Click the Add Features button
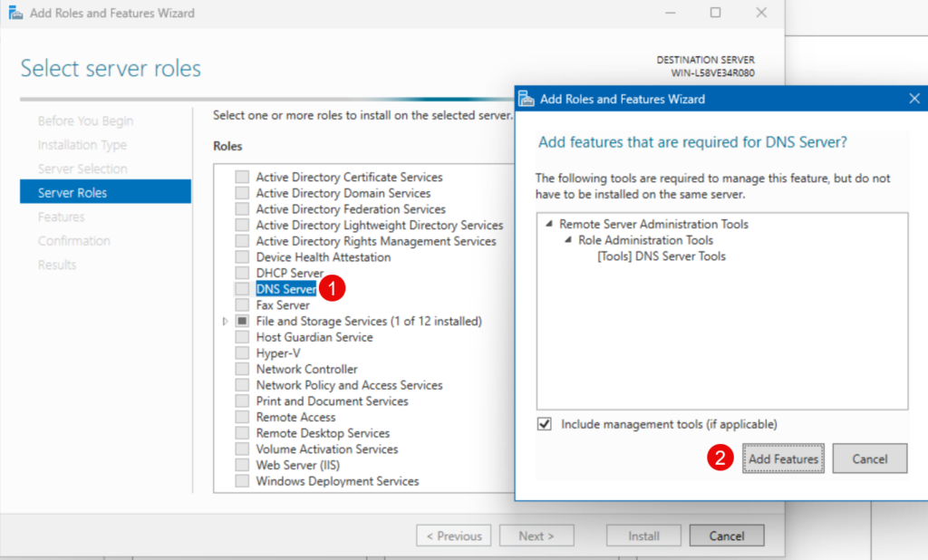 coord(783,459)
